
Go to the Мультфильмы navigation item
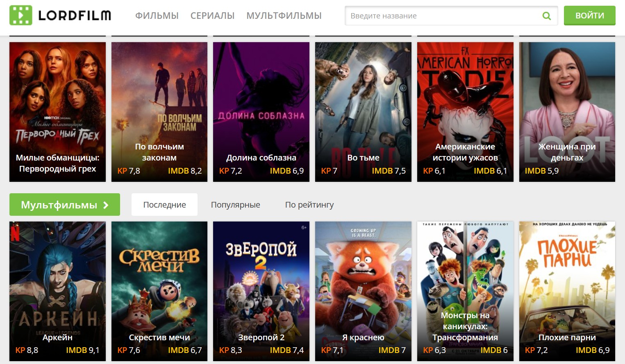284,16
